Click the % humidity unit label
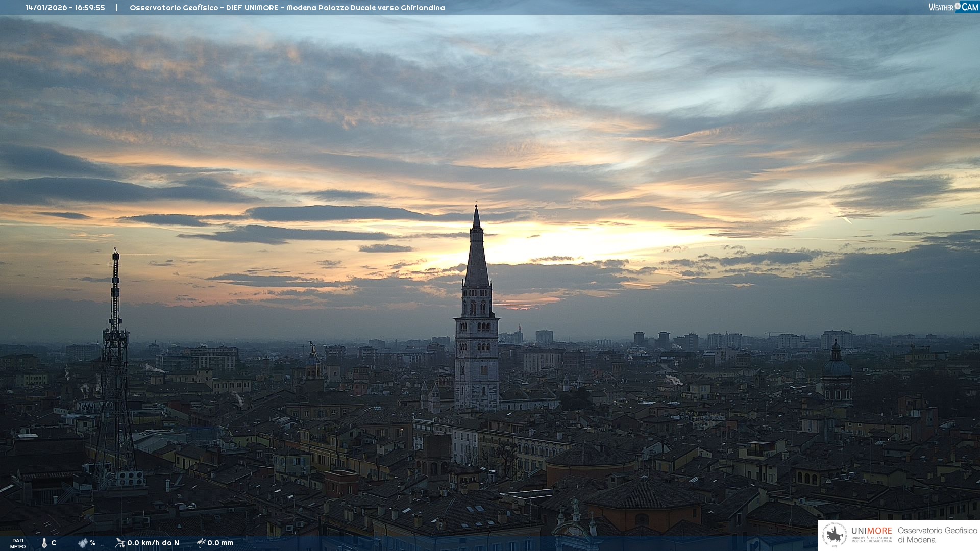The width and height of the screenshot is (980, 551). (92, 543)
